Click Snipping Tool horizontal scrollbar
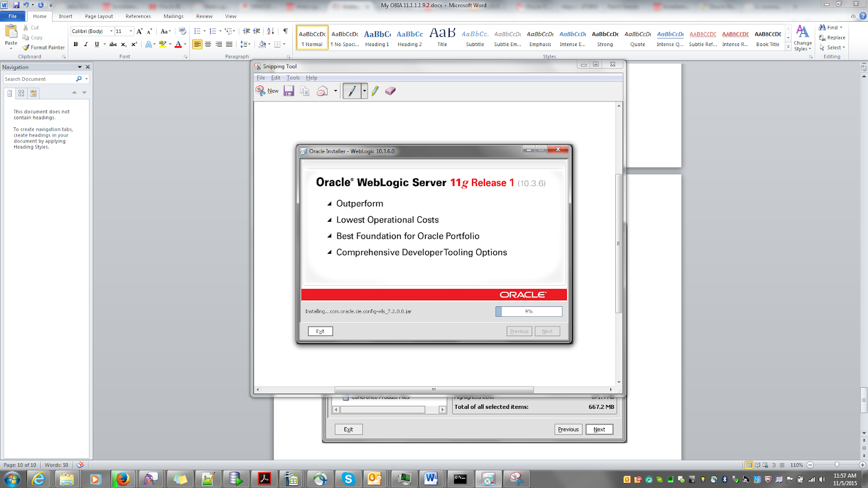This screenshot has height=488, width=868. click(434, 389)
